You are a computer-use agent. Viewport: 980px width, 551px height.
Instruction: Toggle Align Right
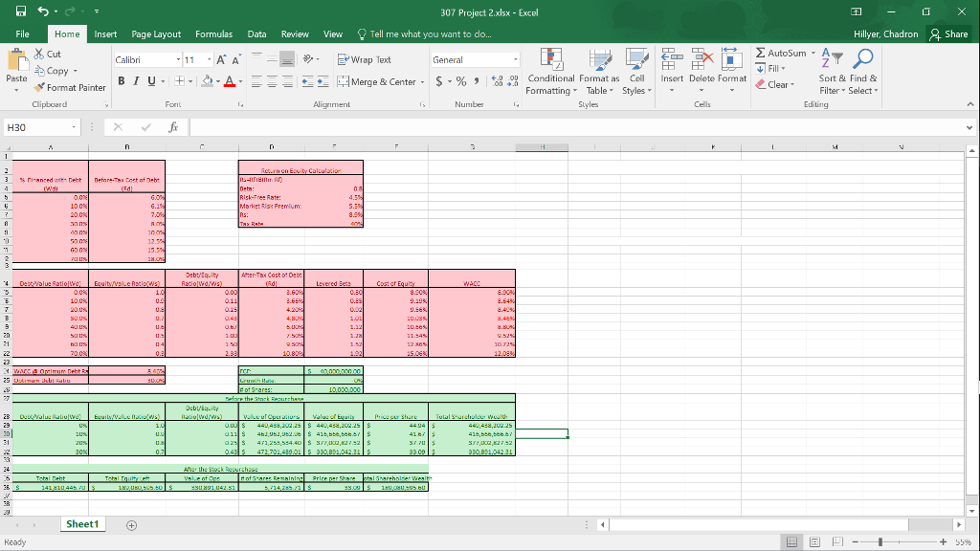tap(287, 81)
